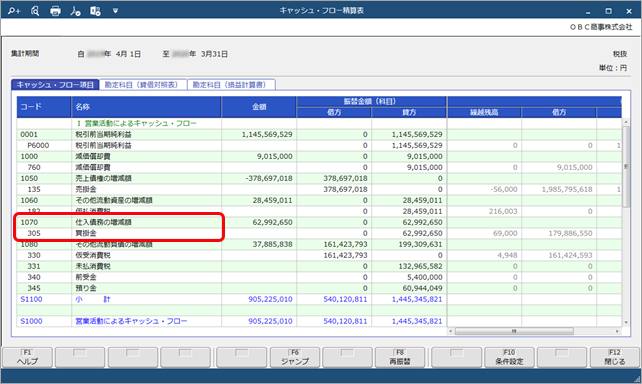The image size is (642, 384).
Task: Select the Ⅰ 営業活動によるキャッシュ・フロー heading row
Action: tap(319, 123)
